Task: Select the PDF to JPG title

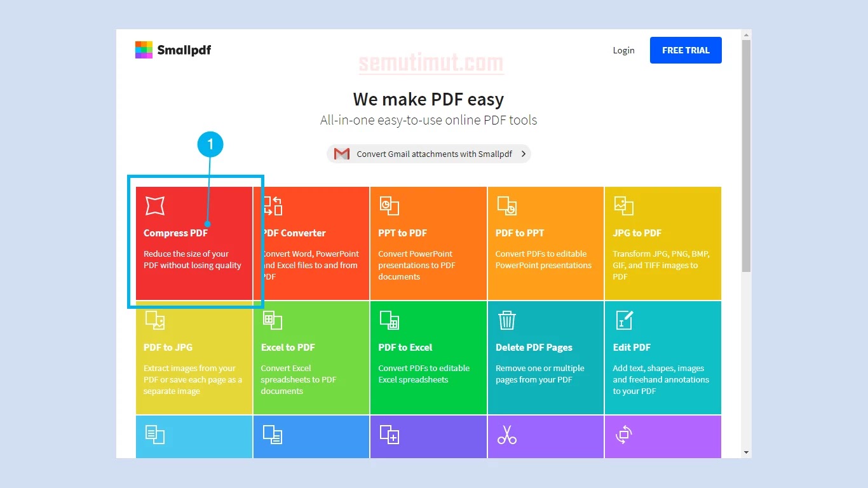Action: click(x=168, y=348)
